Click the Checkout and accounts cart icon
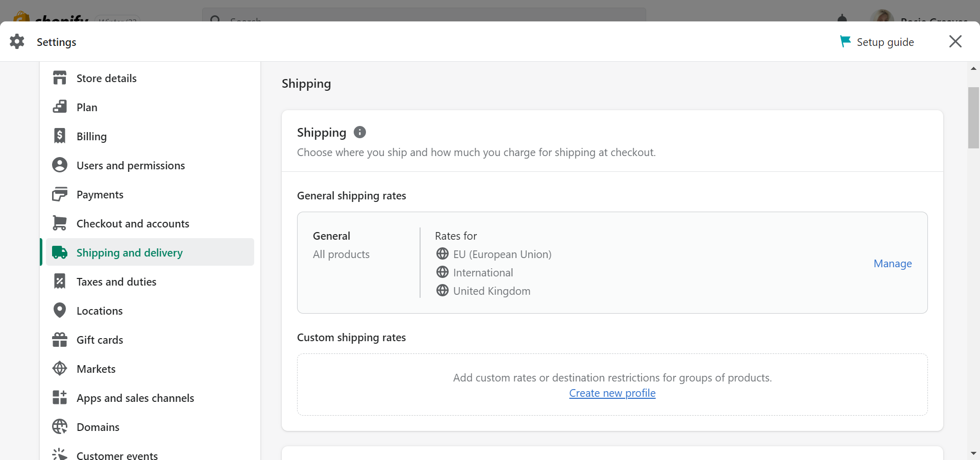This screenshot has height=460, width=980. [59, 223]
